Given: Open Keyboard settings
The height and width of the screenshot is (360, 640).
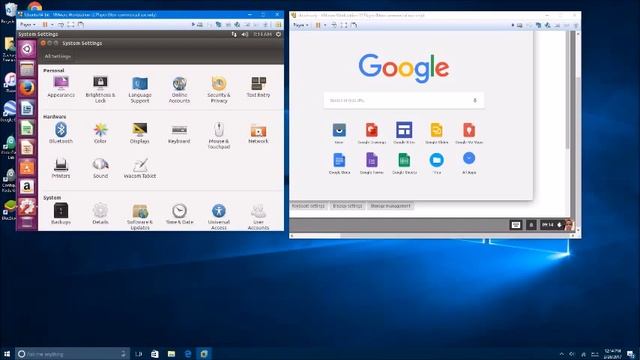Looking at the screenshot, I should click(x=179, y=133).
